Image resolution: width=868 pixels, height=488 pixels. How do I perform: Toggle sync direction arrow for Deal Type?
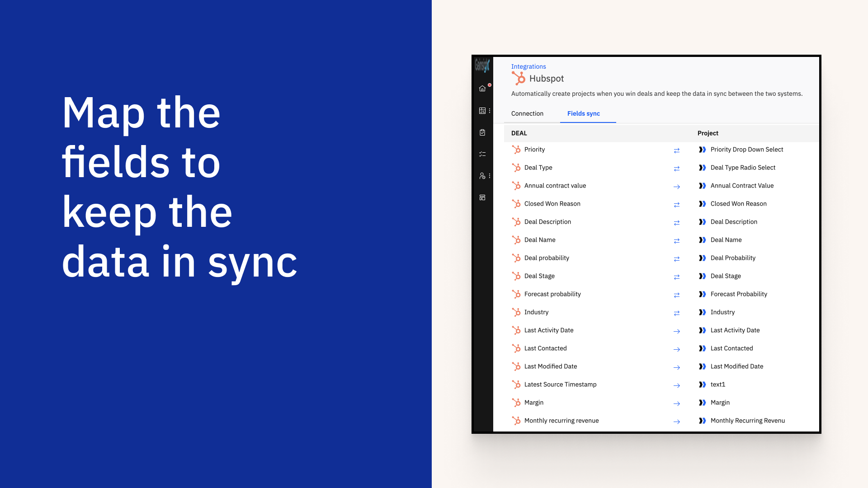[677, 169]
